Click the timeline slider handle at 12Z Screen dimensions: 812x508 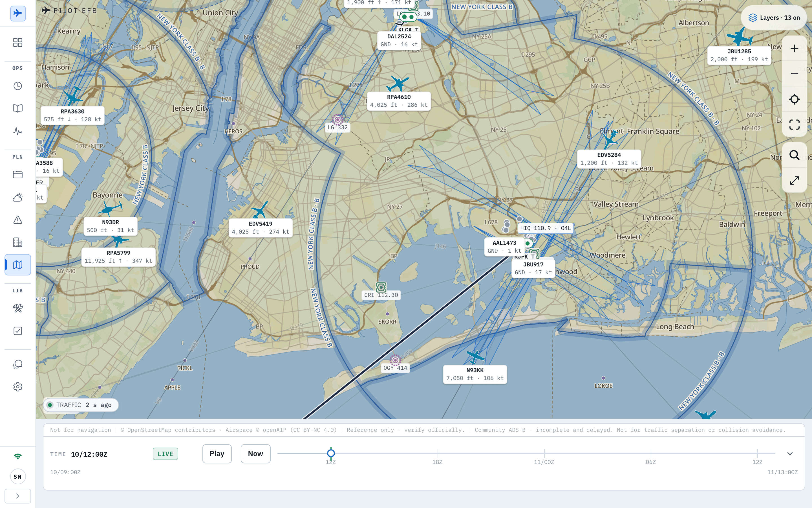pos(331,453)
